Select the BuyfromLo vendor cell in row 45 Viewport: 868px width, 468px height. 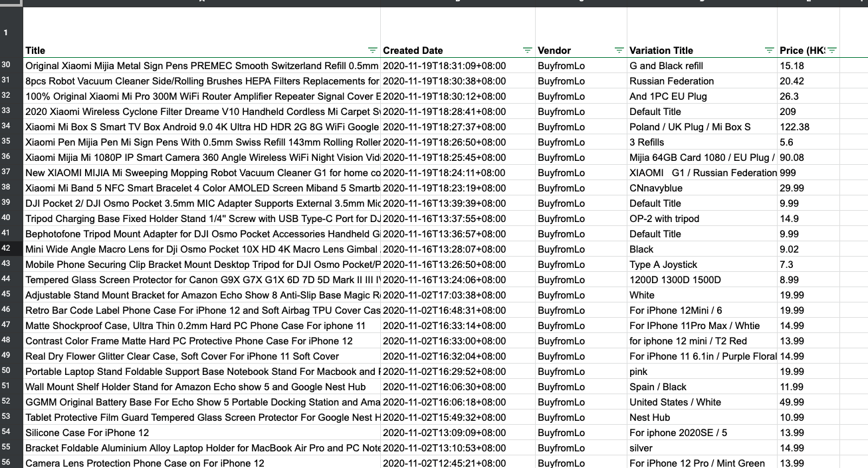click(x=581, y=295)
